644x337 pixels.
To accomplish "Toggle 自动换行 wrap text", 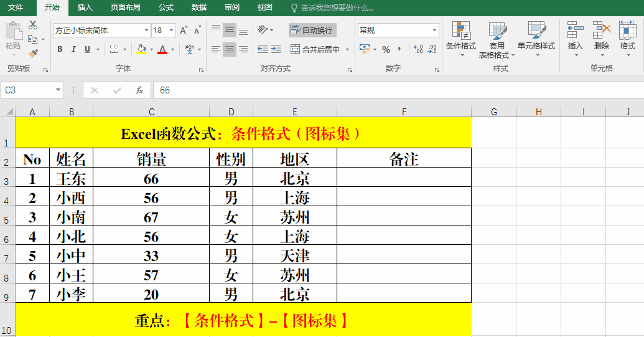I will [312, 30].
